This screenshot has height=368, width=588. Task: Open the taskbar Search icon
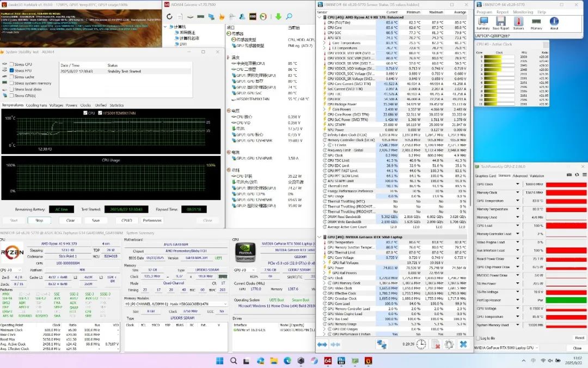233,361
